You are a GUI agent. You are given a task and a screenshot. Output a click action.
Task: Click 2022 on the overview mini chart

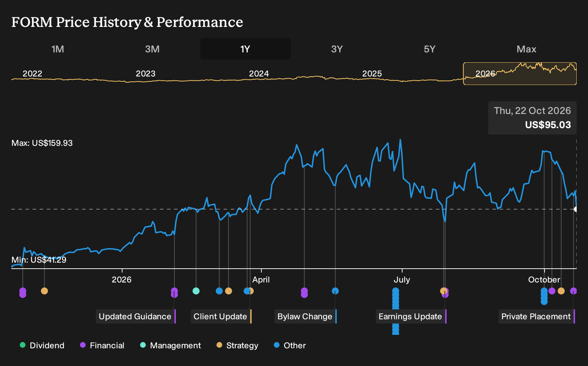[32, 74]
